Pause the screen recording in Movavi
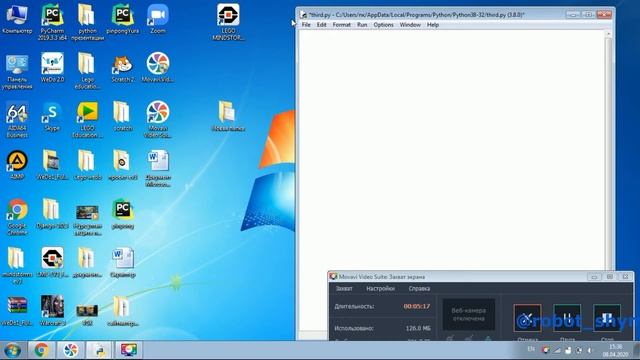 click(x=567, y=318)
